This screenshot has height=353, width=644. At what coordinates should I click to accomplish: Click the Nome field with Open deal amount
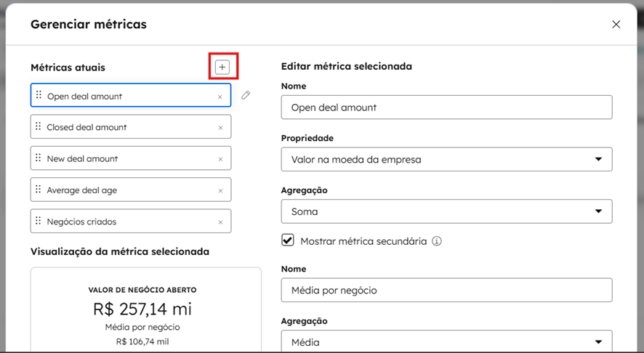pos(446,107)
